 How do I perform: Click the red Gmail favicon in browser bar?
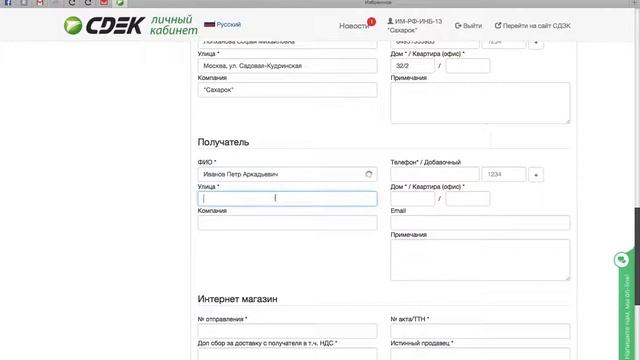pos(40,3)
